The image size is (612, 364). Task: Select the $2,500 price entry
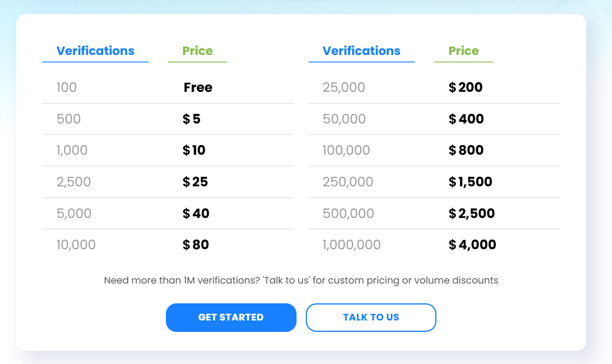[472, 214]
